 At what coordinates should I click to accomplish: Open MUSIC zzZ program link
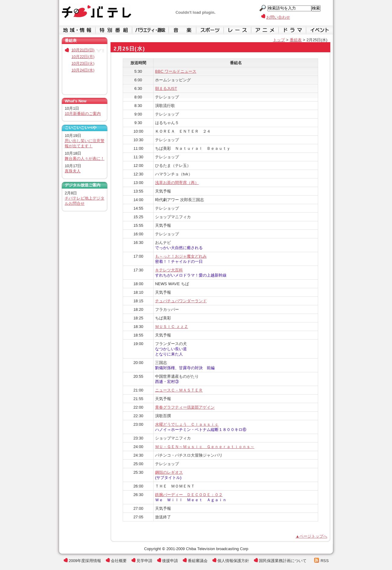coord(172,327)
